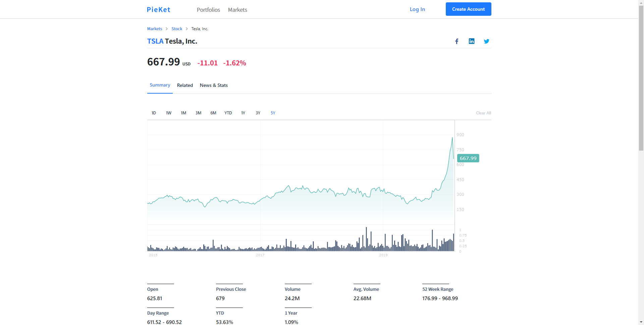Set chart range to YTD
Viewport: 644px width, 325px height.
(x=228, y=113)
